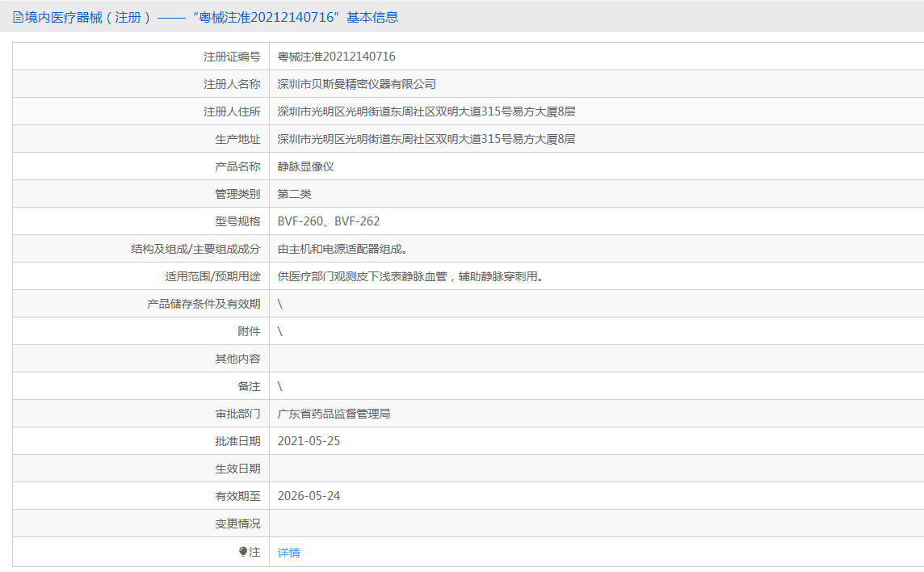The image size is (924, 572).
Task: Click the 型号规格 label
Action: pyautogui.click(x=237, y=221)
